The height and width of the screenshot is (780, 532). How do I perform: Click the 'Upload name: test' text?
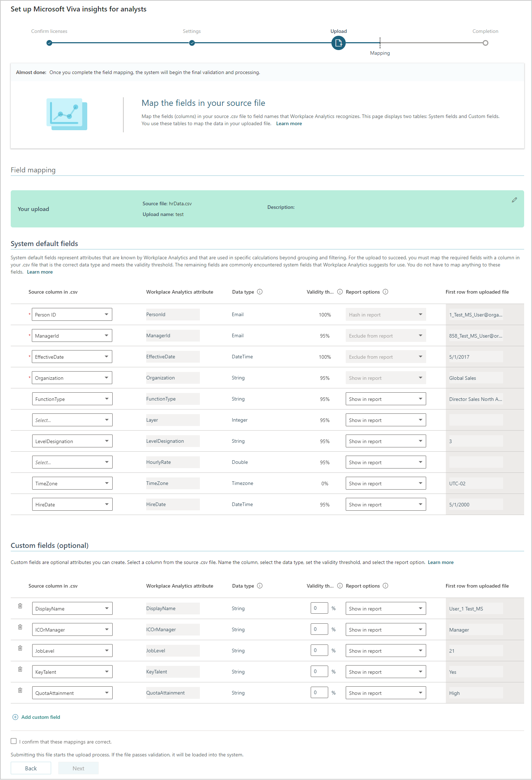[163, 214]
